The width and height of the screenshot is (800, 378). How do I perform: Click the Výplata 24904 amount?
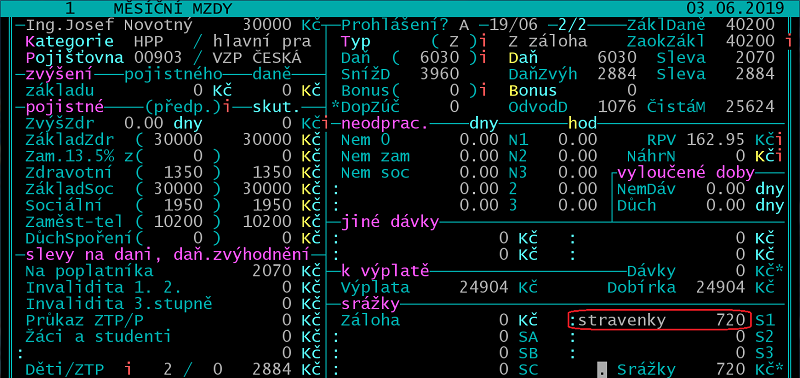pyautogui.click(x=485, y=287)
